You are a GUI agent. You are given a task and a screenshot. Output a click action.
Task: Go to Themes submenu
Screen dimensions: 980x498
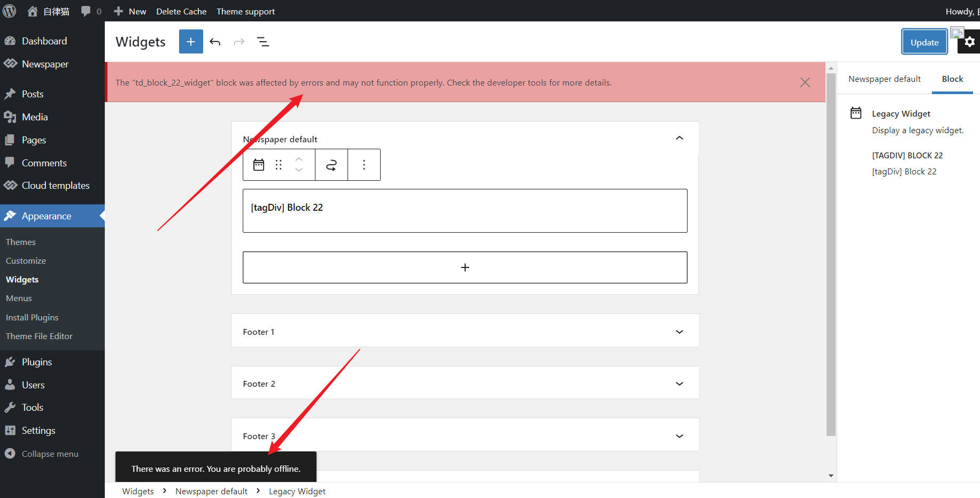pos(21,242)
